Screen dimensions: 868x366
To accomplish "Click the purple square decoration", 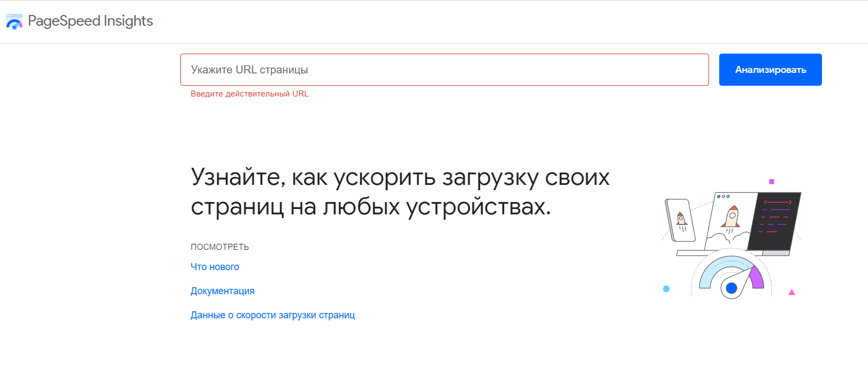I will (772, 182).
